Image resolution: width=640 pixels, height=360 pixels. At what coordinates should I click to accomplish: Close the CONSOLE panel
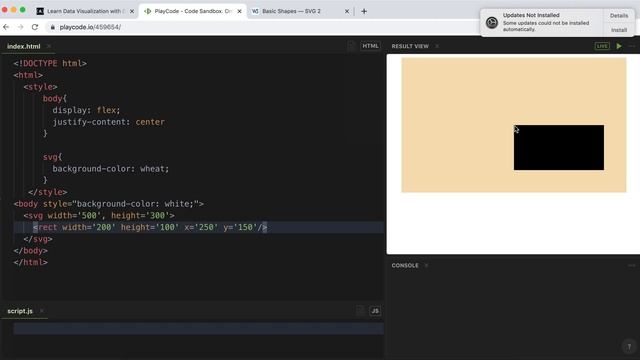coord(427,265)
